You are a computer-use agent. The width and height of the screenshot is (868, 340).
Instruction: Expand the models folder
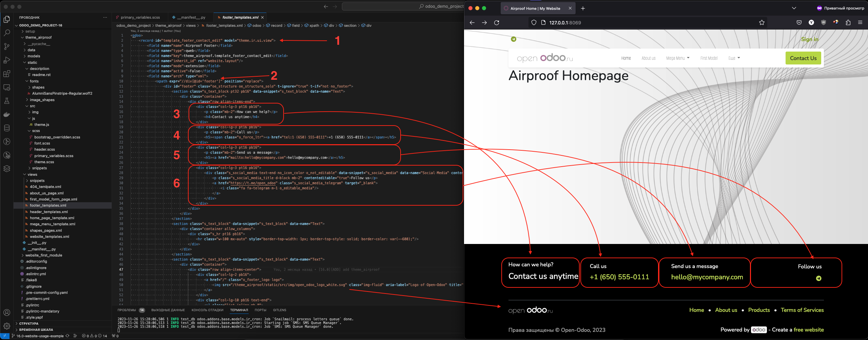point(34,56)
